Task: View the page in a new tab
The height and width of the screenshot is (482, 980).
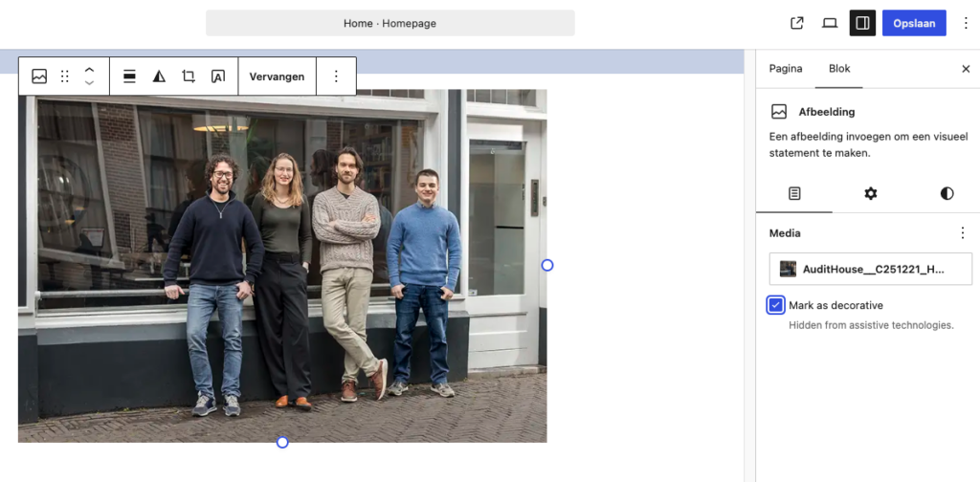Action: tap(797, 23)
